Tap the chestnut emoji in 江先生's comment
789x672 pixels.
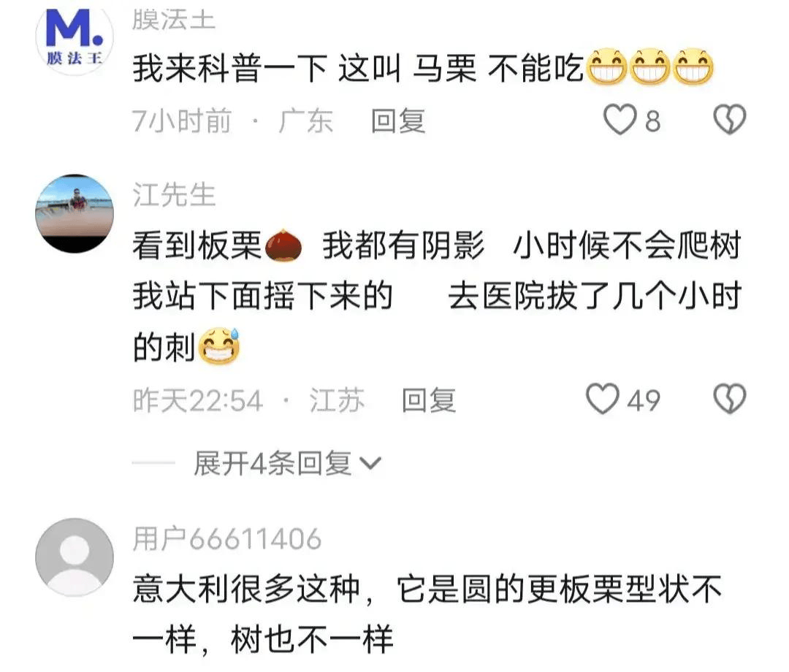click(283, 245)
